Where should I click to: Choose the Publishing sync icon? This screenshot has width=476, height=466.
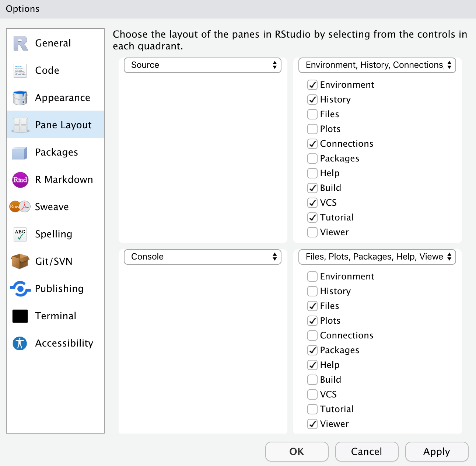pyautogui.click(x=20, y=289)
